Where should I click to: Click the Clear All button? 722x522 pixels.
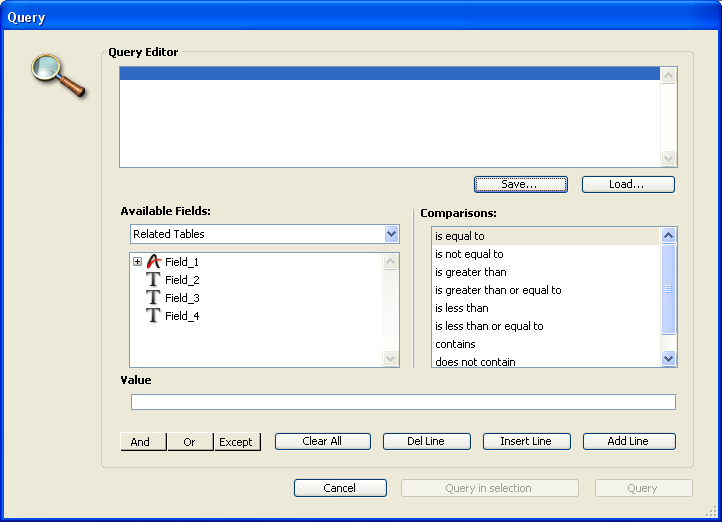[x=322, y=441]
